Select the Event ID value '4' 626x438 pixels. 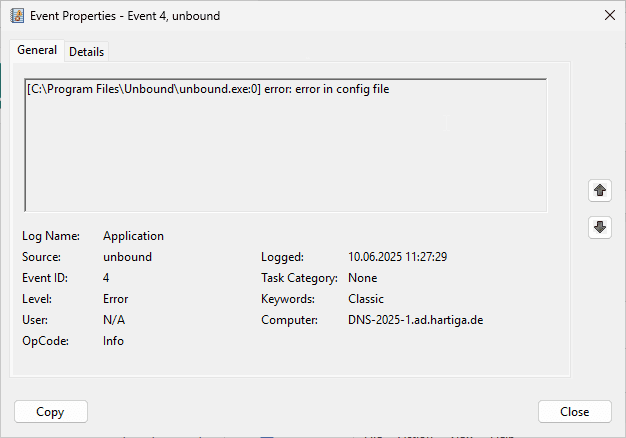(x=106, y=278)
